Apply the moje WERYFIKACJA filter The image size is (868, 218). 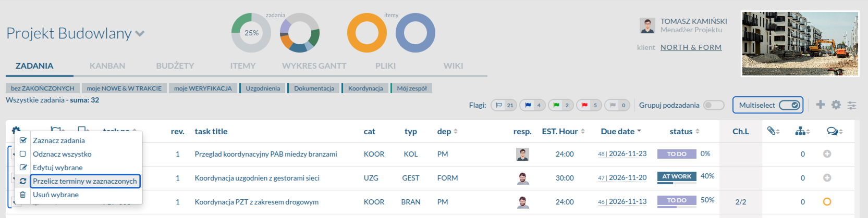point(203,88)
